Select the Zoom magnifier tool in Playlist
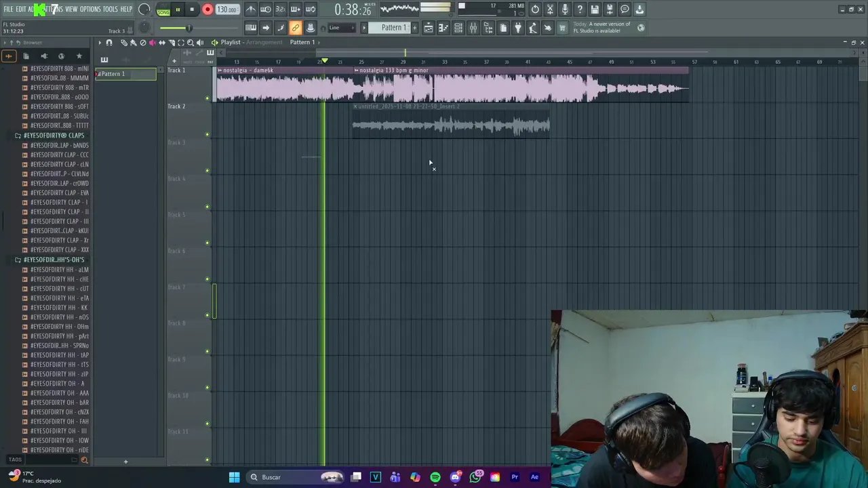The image size is (868, 488). (191, 43)
